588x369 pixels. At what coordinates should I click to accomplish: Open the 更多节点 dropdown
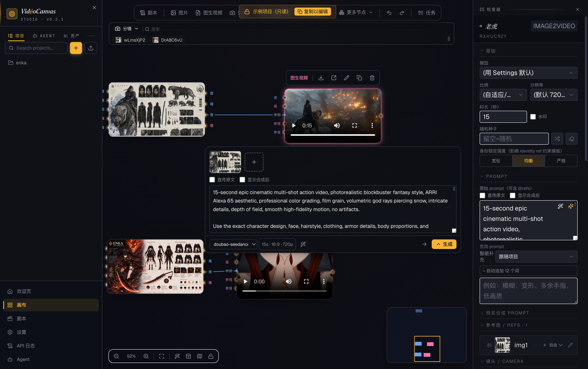pyautogui.click(x=356, y=13)
